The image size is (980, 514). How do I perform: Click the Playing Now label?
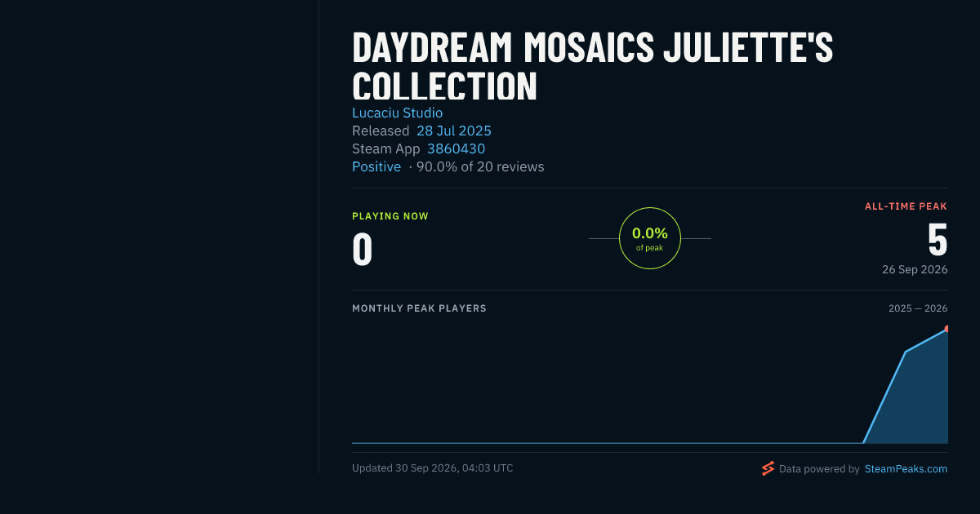point(390,216)
